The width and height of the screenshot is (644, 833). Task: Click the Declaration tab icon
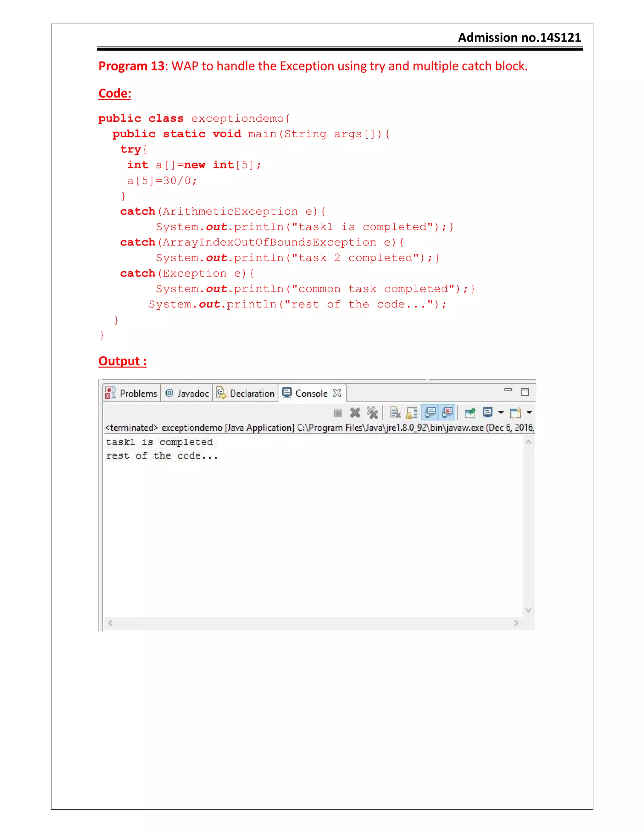[x=221, y=393]
